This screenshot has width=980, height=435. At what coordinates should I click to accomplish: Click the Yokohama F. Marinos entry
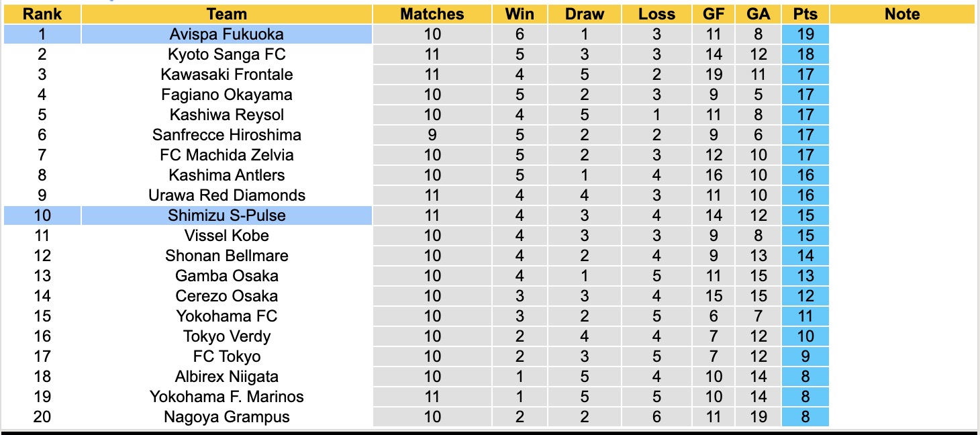coord(227,397)
